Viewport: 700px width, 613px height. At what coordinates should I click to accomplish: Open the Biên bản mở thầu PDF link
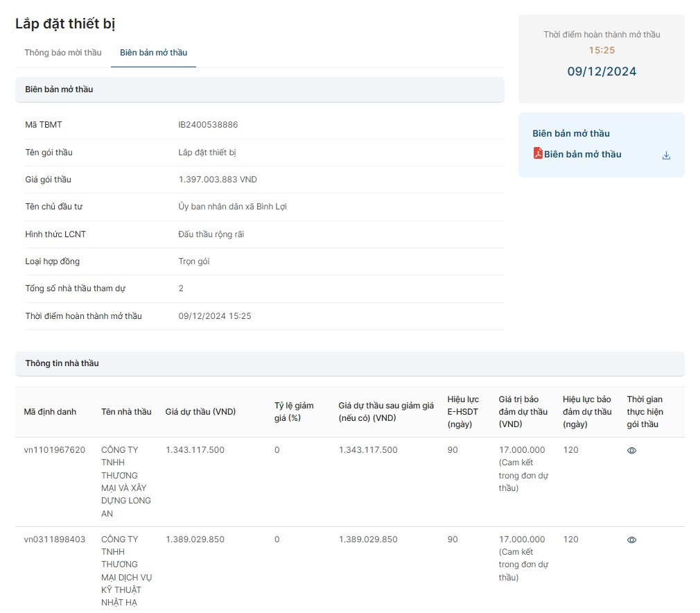582,155
